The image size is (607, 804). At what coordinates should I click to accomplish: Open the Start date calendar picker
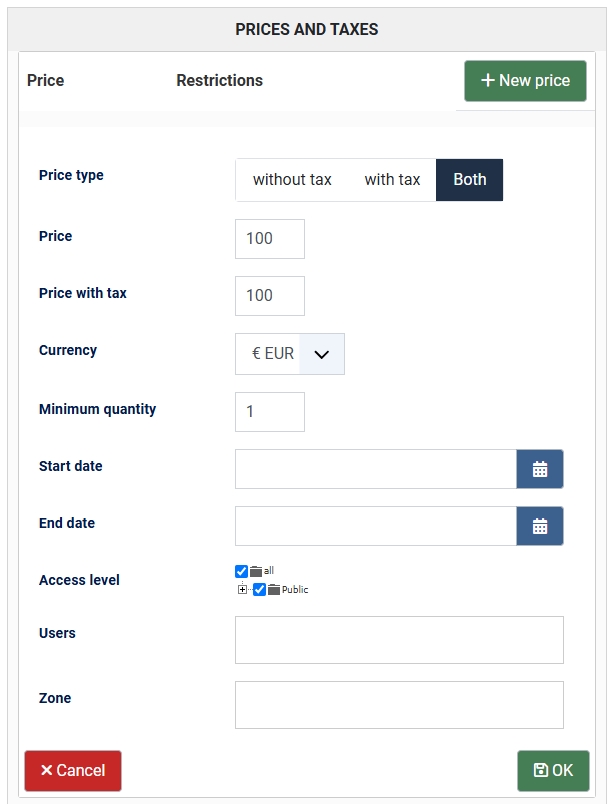pyautogui.click(x=540, y=469)
